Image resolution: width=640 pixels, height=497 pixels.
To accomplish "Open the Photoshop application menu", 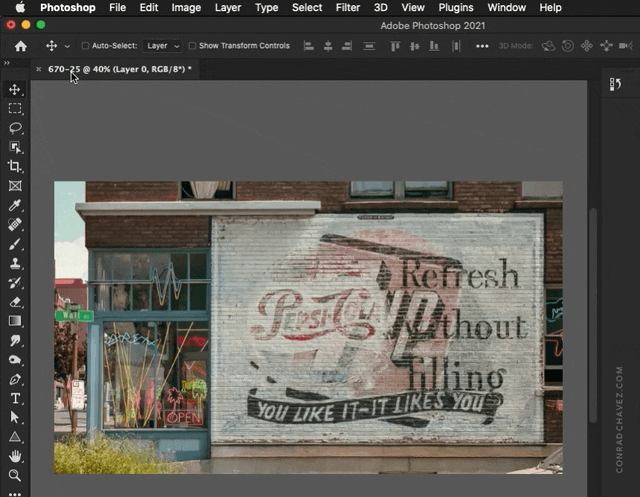I will 67,7.
